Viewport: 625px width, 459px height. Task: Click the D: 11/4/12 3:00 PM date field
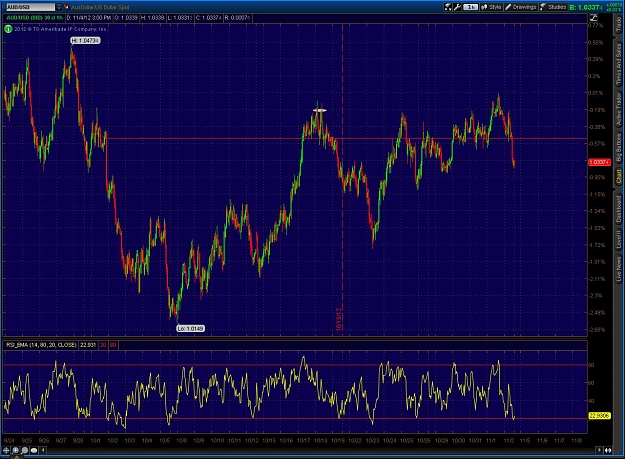tap(89, 18)
